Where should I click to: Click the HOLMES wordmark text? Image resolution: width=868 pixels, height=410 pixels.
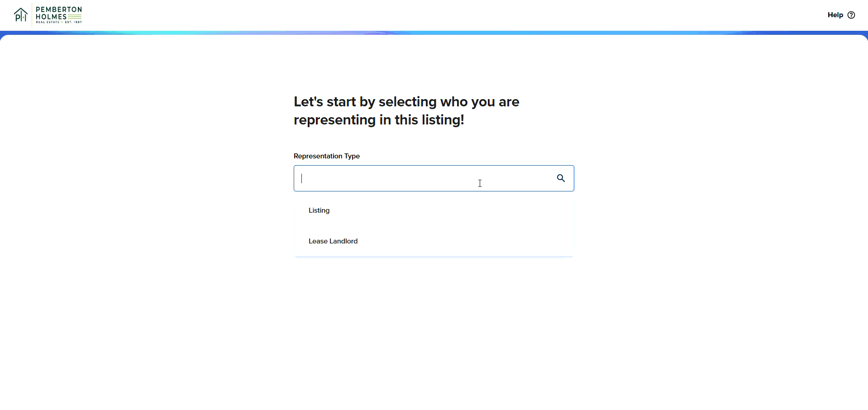[51, 17]
